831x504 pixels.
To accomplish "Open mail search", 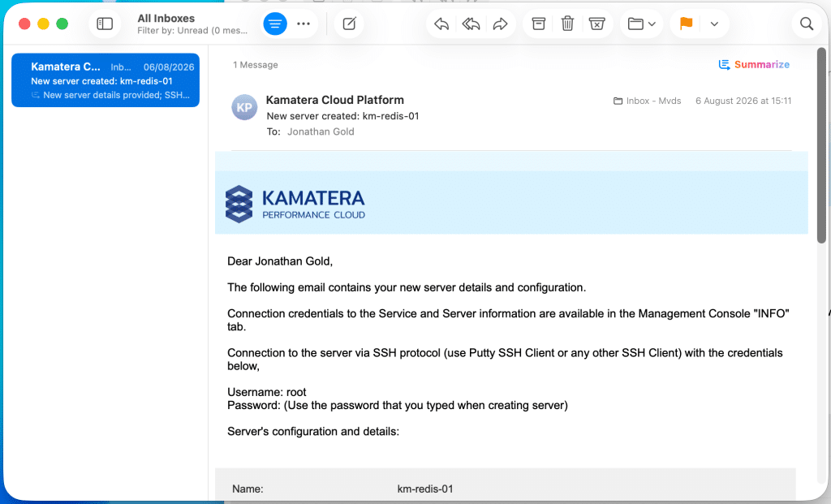I will [807, 24].
